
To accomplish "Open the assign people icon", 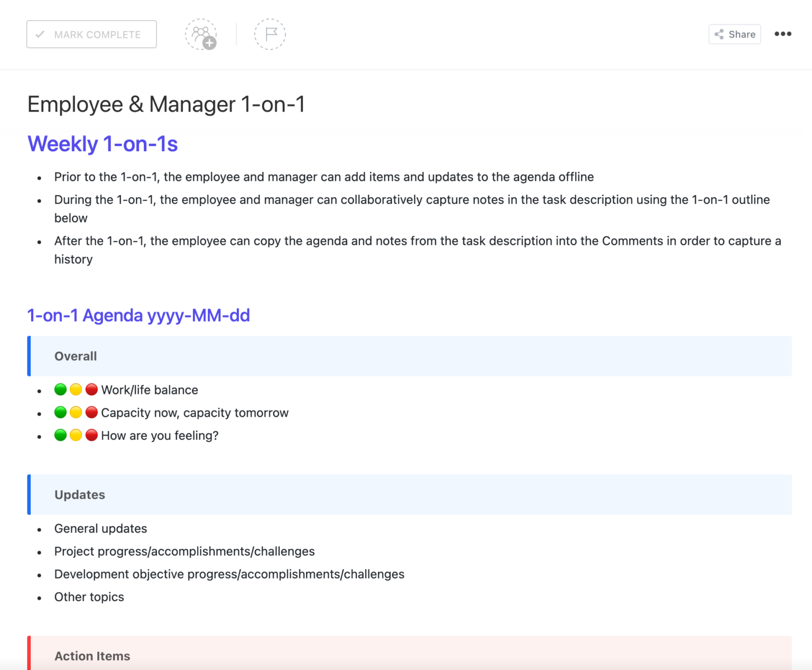I will pos(201,34).
